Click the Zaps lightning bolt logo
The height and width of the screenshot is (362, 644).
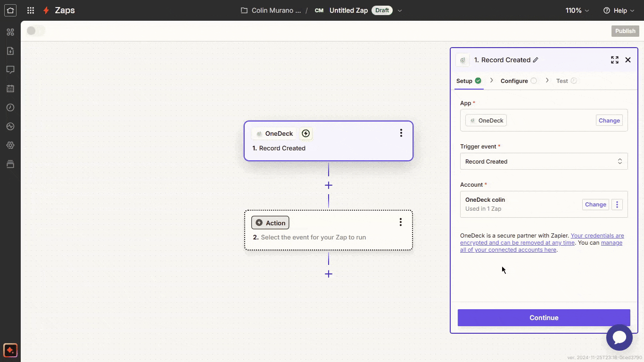46,10
